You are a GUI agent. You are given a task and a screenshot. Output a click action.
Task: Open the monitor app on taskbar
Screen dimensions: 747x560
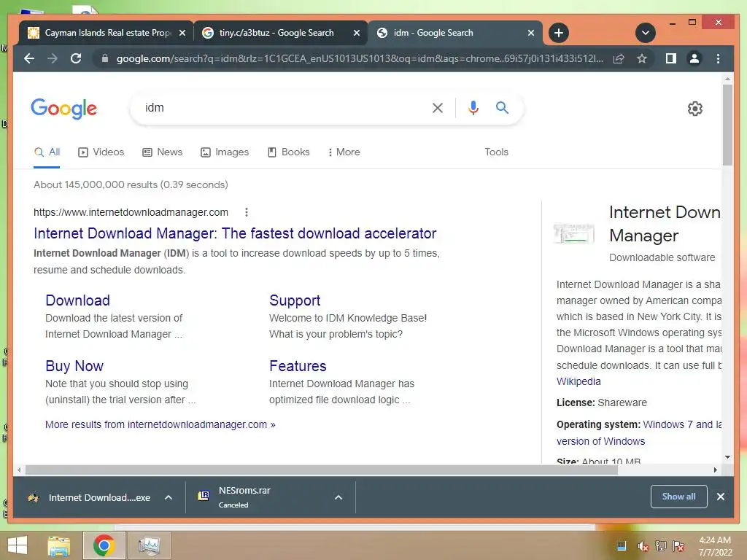coord(149,545)
